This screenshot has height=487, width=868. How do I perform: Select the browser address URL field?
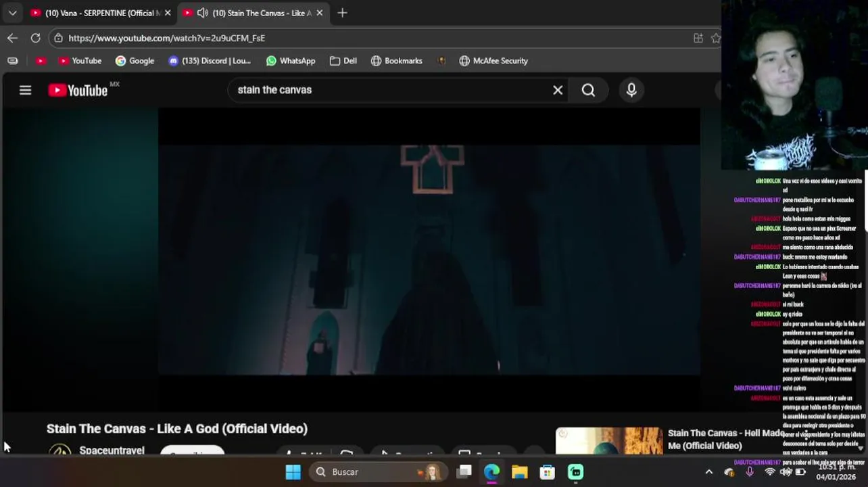click(379, 38)
